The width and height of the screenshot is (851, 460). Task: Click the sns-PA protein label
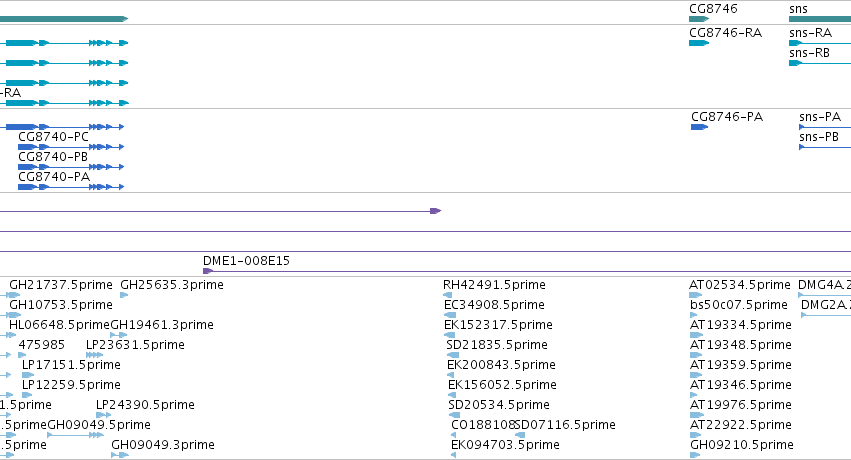[820, 117]
